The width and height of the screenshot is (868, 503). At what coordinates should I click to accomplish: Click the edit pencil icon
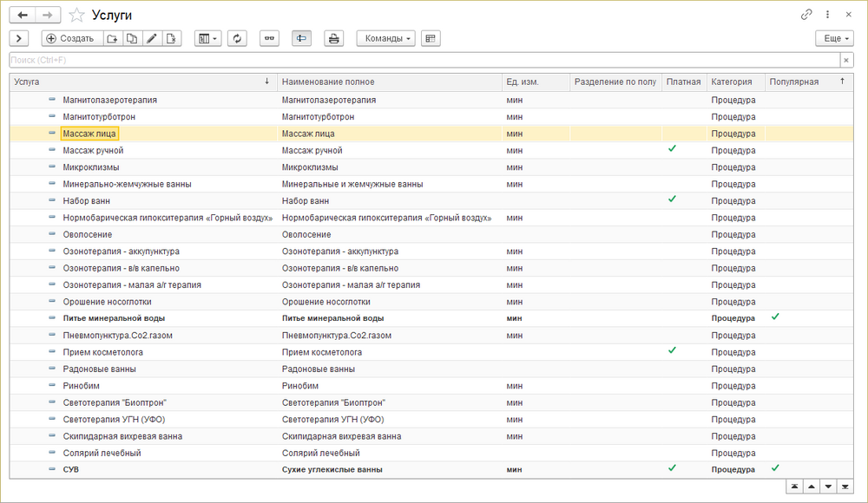tap(152, 38)
